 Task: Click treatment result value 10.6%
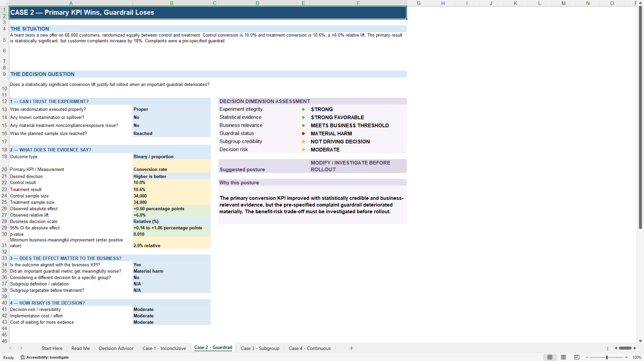point(171,189)
